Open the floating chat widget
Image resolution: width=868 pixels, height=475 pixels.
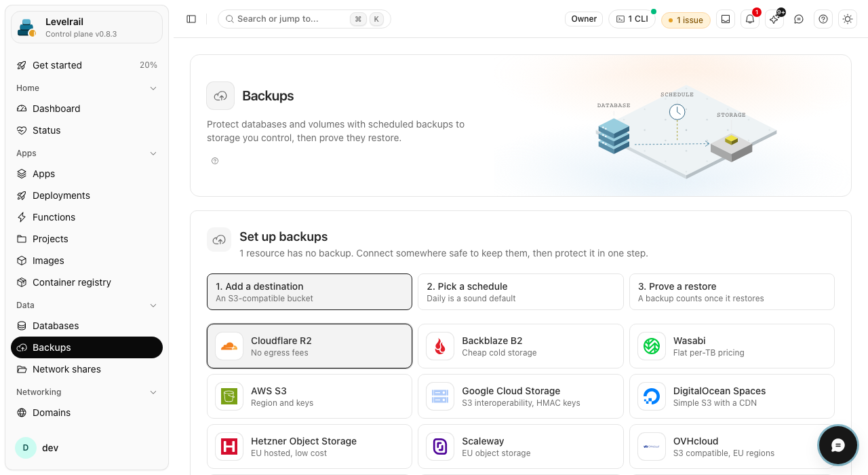coord(838,445)
